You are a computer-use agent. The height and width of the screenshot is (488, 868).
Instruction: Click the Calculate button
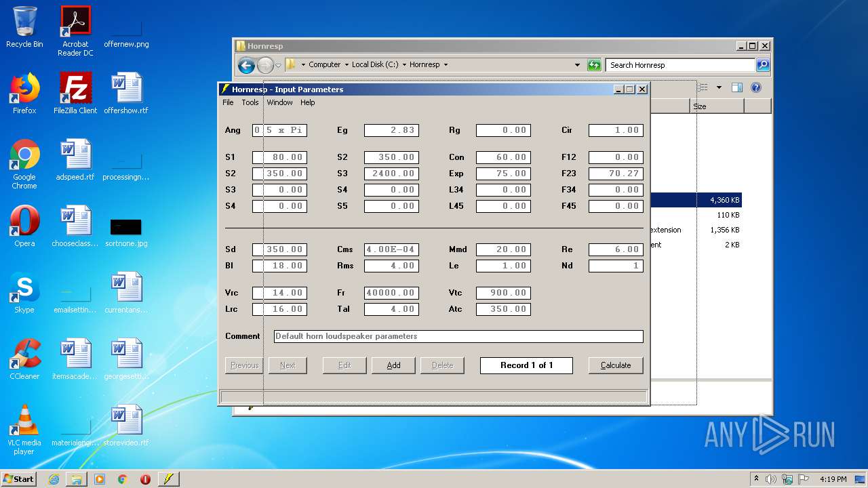click(616, 365)
